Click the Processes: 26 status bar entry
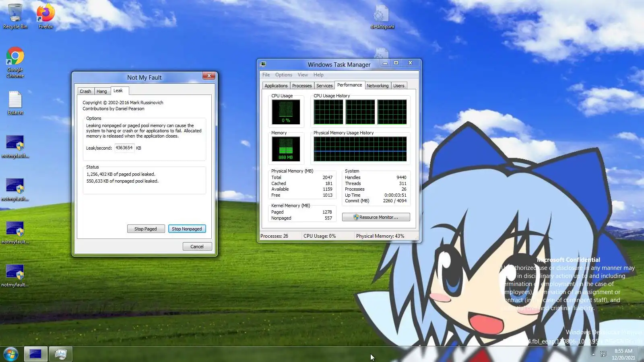Viewport: 644px width, 362px height. [x=275, y=236]
